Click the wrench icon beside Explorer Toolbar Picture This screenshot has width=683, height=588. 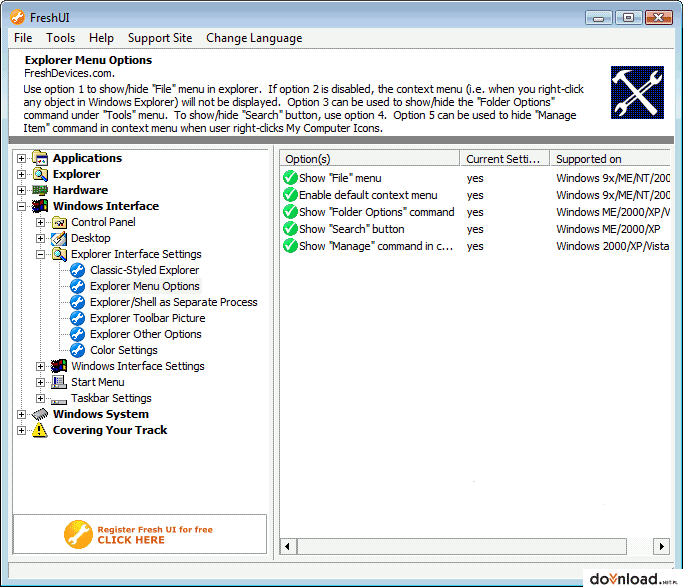point(78,318)
